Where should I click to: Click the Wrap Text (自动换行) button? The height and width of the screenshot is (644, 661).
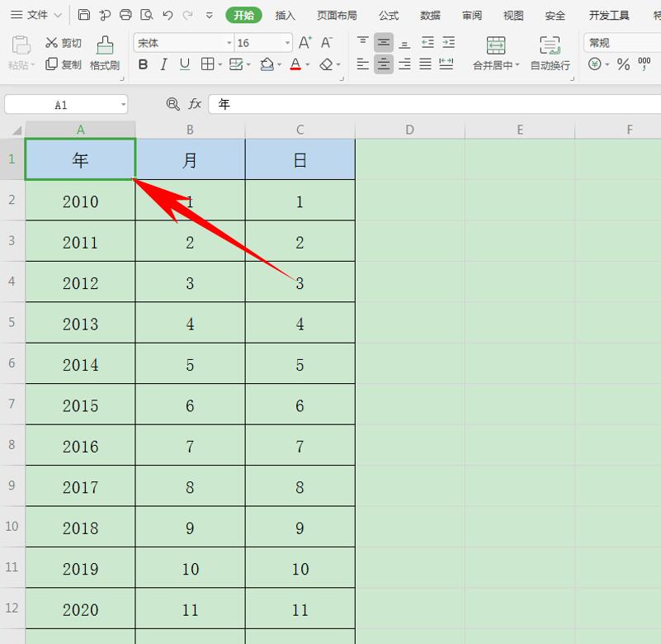tap(550, 54)
